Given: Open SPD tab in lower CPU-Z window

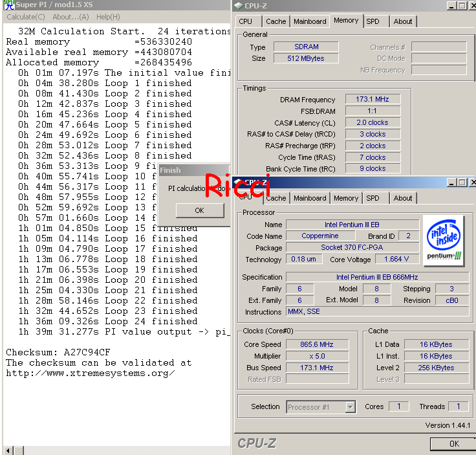Looking at the screenshot, I should pyautogui.click(x=376, y=198).
